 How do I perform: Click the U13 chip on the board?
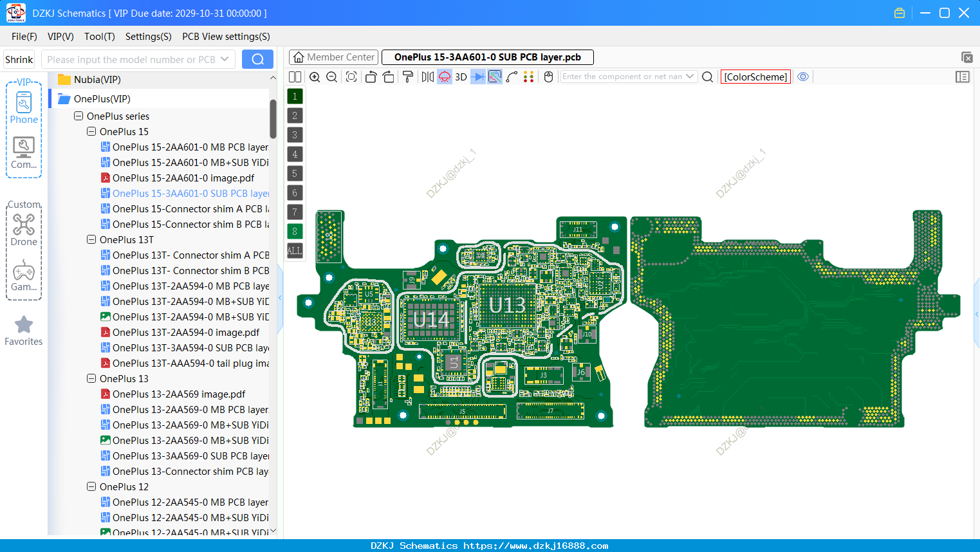507,305
